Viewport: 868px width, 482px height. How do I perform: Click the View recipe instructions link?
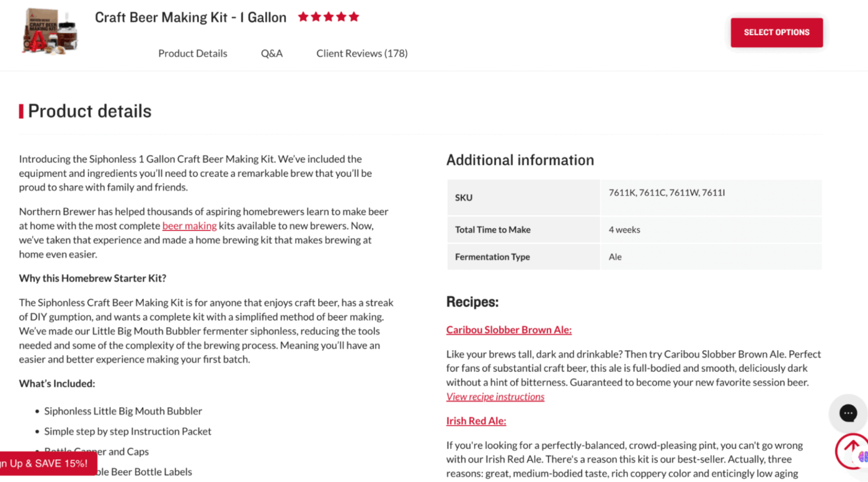coord(495,397)
